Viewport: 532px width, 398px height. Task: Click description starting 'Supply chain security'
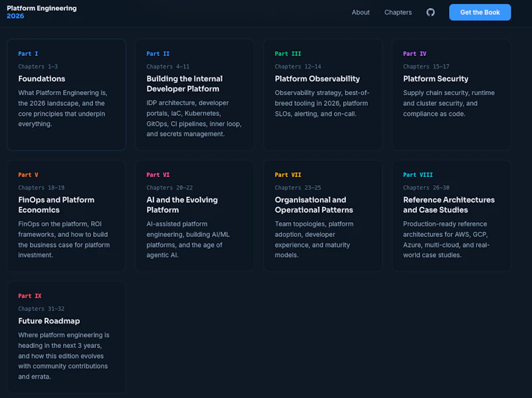pos(449,103)
